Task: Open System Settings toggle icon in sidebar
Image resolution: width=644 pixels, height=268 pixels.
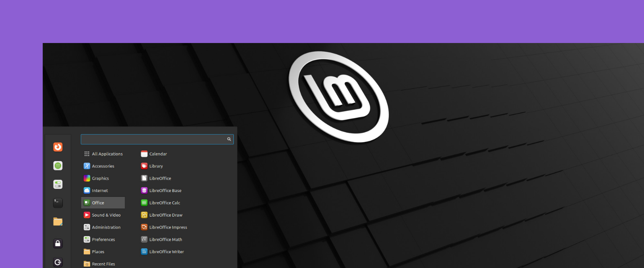Action: click(58, 184)
